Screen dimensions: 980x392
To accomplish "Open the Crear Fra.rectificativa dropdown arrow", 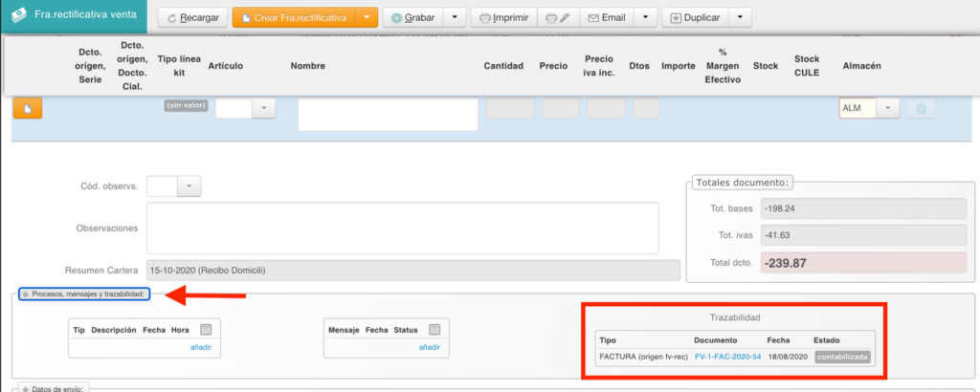I will pyautogui.click(x=367, y=18).
